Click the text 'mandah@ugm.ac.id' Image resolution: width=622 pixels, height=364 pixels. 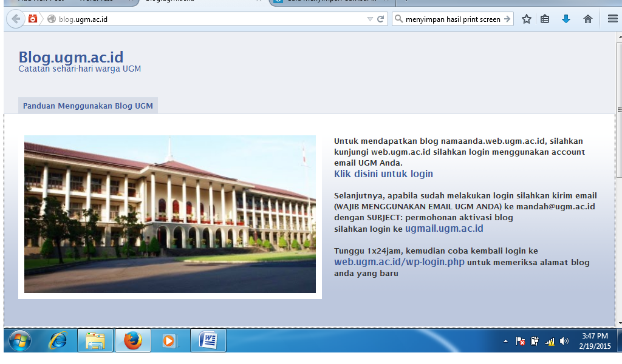[555, 206]
